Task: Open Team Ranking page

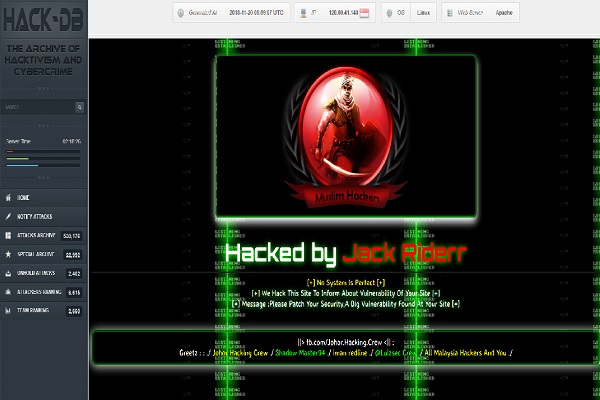Action: [x=34, y=311]
